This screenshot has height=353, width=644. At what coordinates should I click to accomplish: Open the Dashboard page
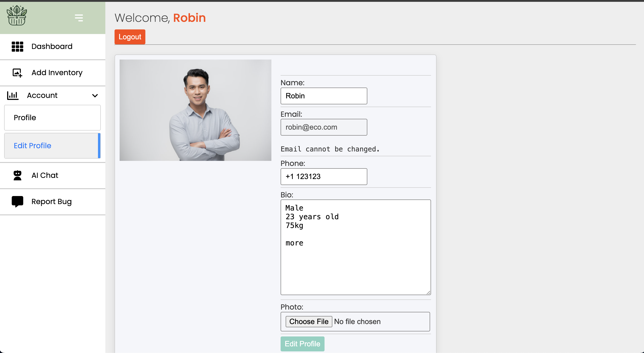tap(52, 46)
